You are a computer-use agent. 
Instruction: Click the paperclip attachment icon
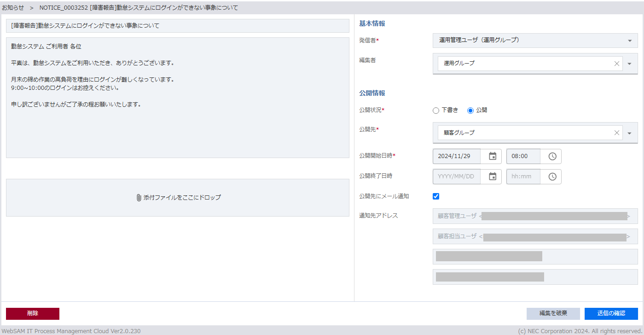pyautogui.click(x=139, y=198)
